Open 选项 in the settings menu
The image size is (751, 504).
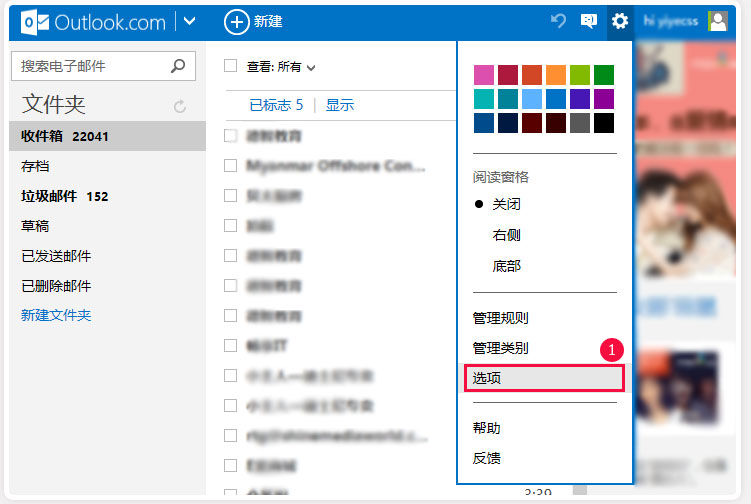pos(544,378)
